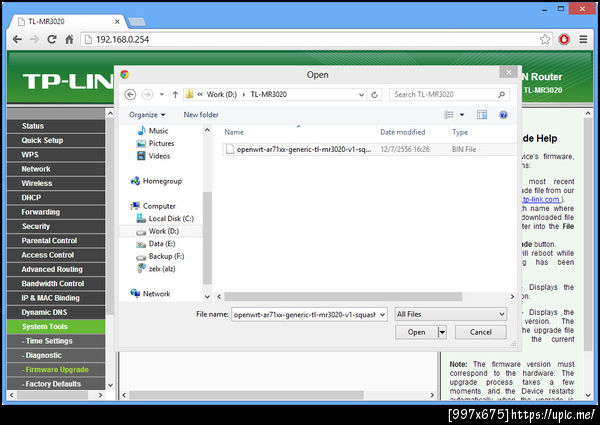Image resolution: width=600 pixels, height=425 pixels.
Task: Open a new browser tab
Action: pyautogui.click(x=136, y=22)
